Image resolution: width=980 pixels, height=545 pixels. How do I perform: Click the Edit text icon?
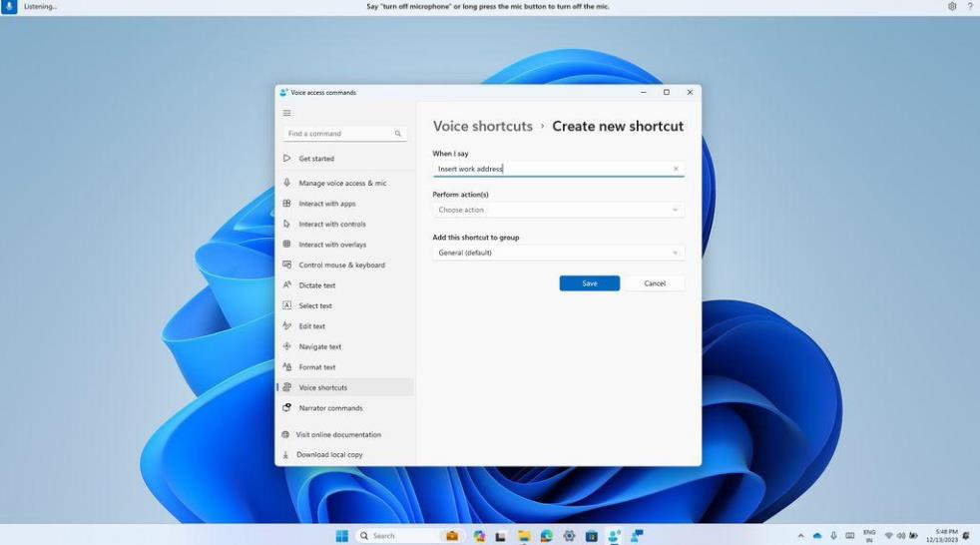point(286,326)
